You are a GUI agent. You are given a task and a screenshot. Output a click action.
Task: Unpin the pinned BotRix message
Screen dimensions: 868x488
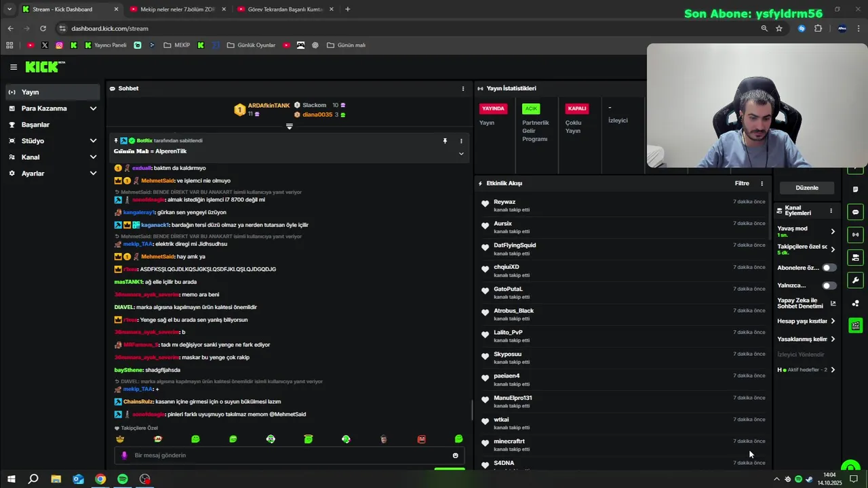click(x=445, y=141)
